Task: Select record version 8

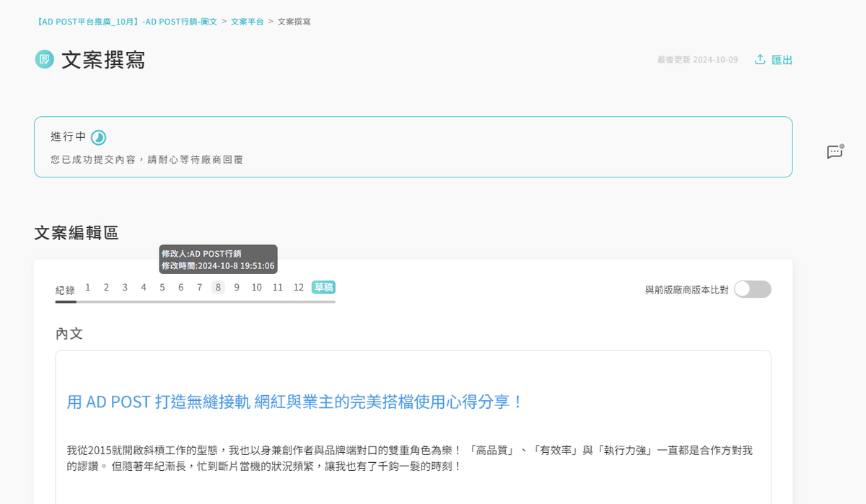Action: click(218, 287)
